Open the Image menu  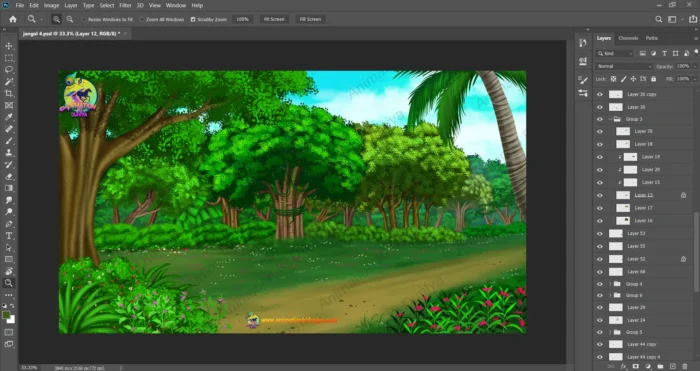(51, 5)
